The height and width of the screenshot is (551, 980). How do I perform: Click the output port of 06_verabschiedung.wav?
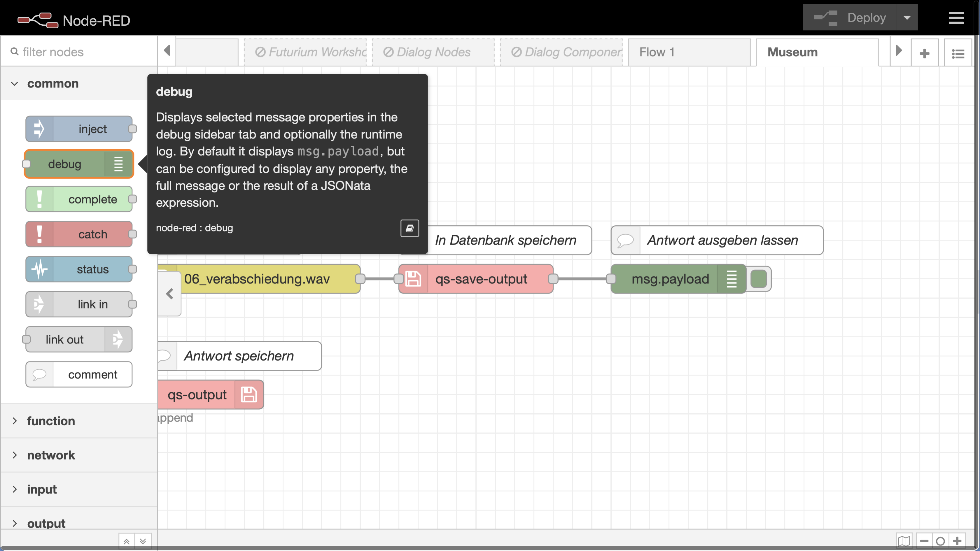[x=360, y=279]
